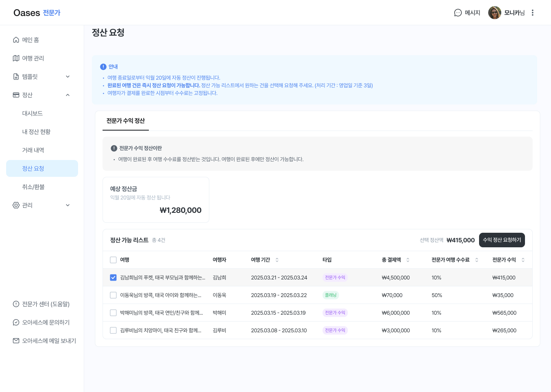Click the mail envelope icon in sidebar
Viewport: 551px width, 392px height.
tap(16, 341)
